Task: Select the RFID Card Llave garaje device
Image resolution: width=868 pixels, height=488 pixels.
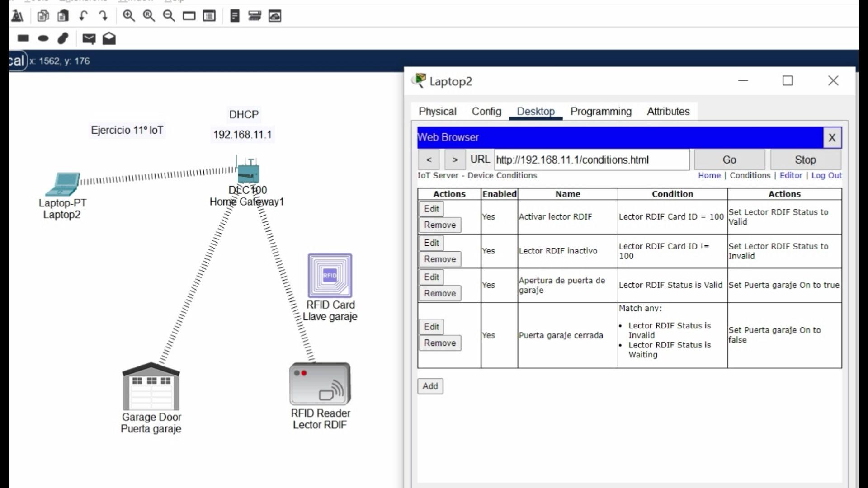Action: pos(330,276)
